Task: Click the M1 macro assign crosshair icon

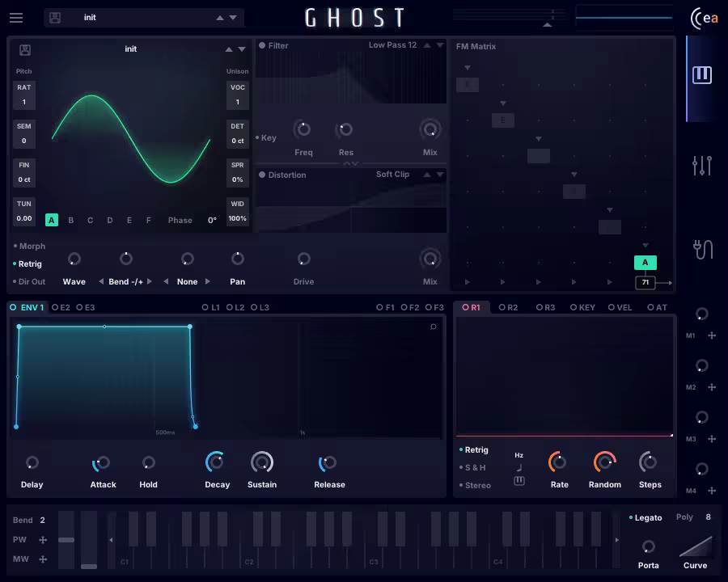Action: click(712, 335)
